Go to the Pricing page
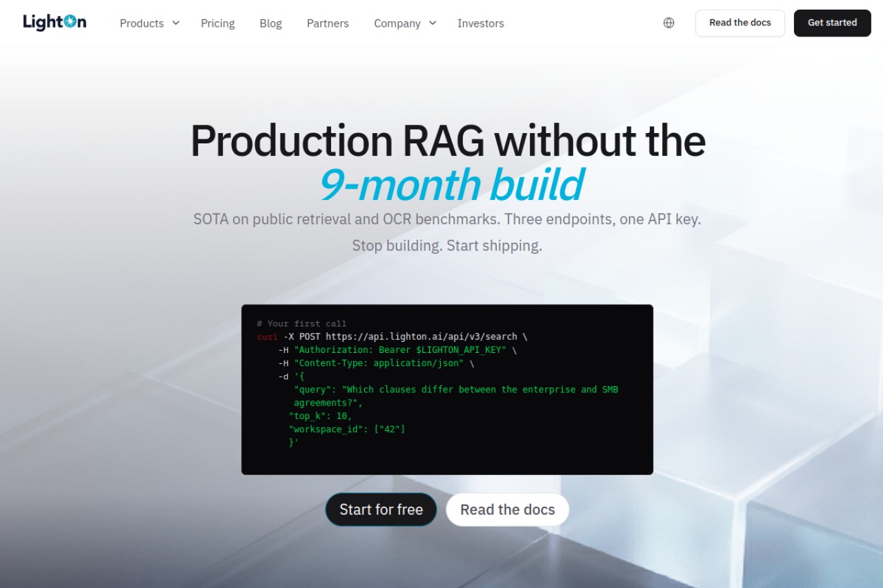This screenshot has height=588, width=883. pyautogui.click(x=218, y=23)
